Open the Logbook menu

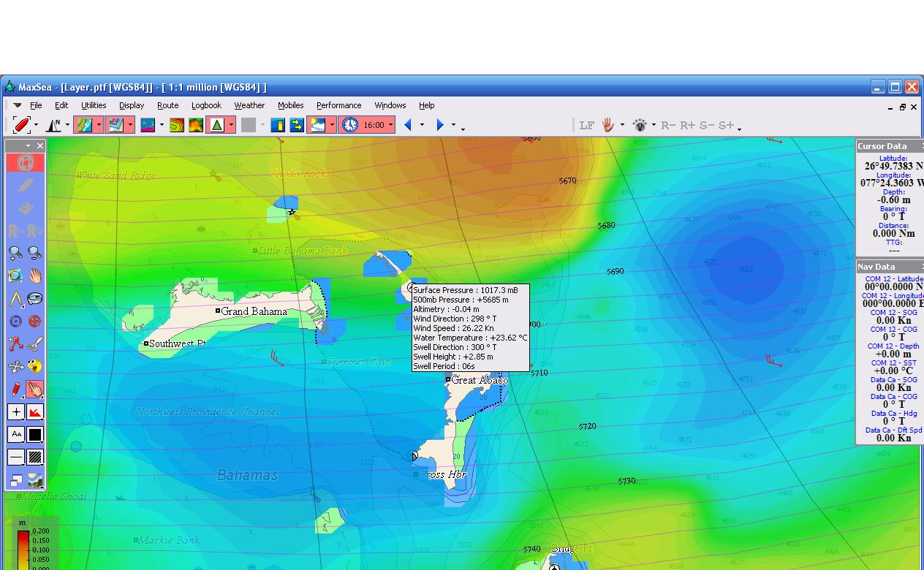pos(206,105)
